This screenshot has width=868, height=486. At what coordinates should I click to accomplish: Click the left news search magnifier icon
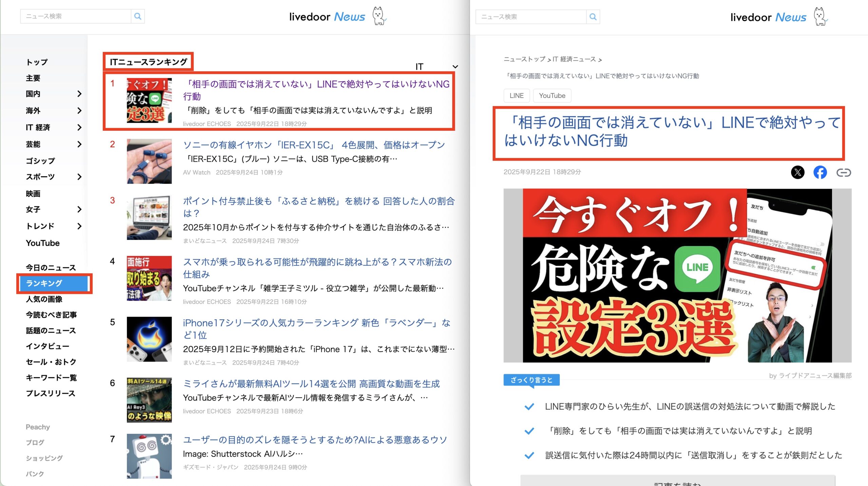coord(138,16)
